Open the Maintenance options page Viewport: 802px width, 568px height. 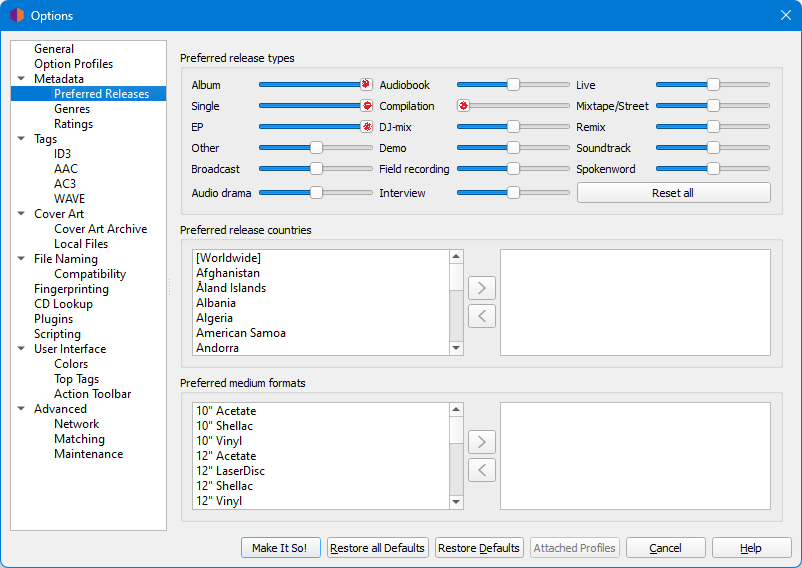[x=88, y=454]
